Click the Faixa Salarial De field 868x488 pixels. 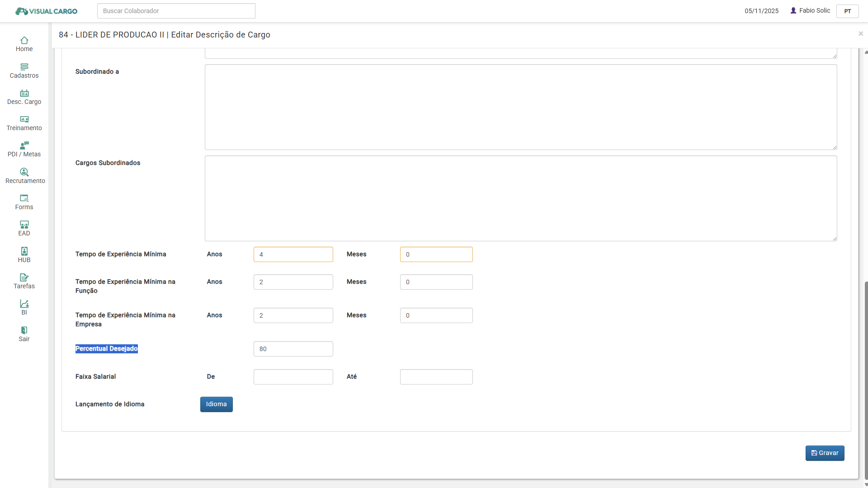point(293,377)
